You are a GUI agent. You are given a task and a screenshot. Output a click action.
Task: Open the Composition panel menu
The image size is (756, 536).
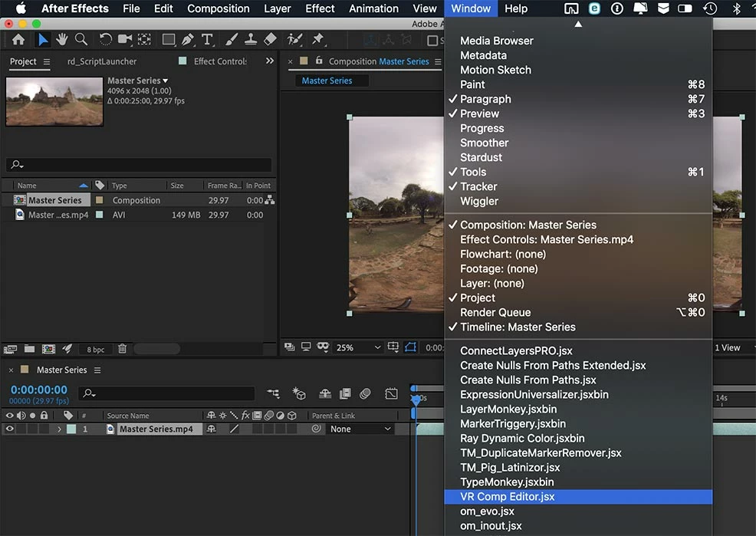point(438,61)
